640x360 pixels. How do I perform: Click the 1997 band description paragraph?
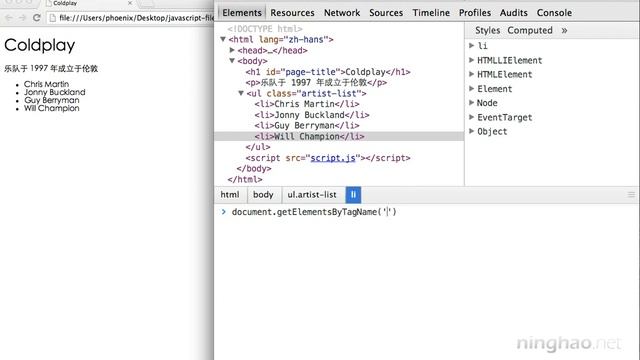point(51,69)
